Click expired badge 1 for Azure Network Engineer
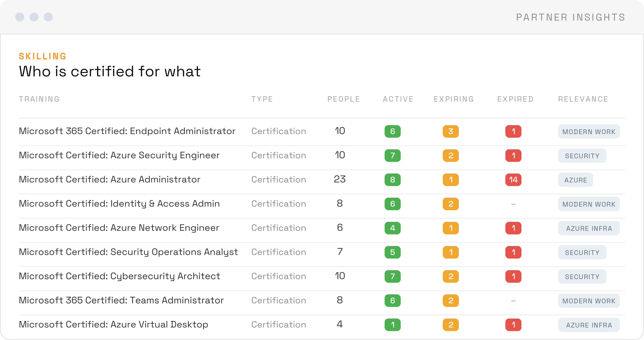 click(x=513, y=228)
